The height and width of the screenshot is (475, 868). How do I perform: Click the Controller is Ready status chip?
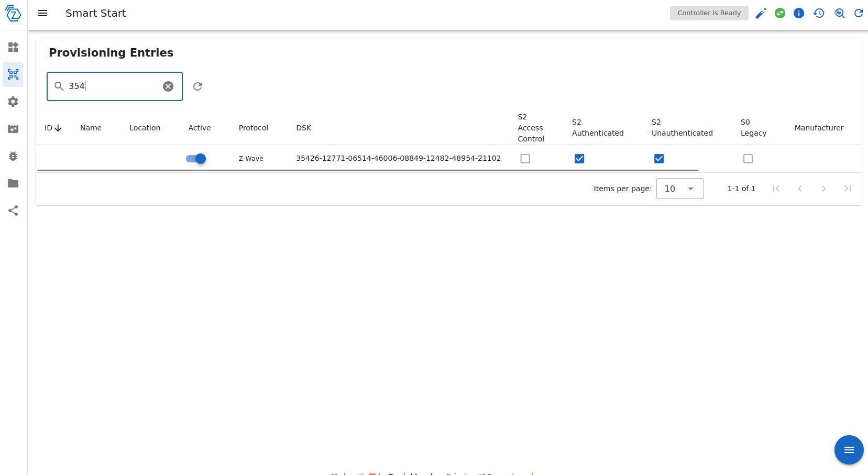pyautogui.click(x=709, y=13)
